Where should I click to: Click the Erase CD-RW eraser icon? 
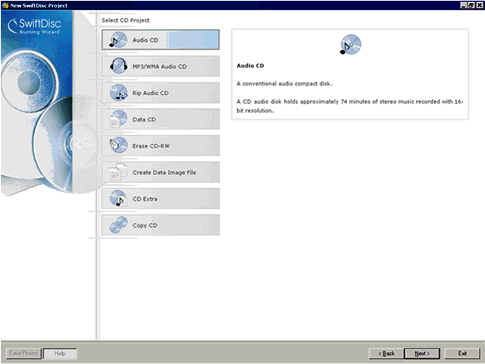click(x=118, y=145)
